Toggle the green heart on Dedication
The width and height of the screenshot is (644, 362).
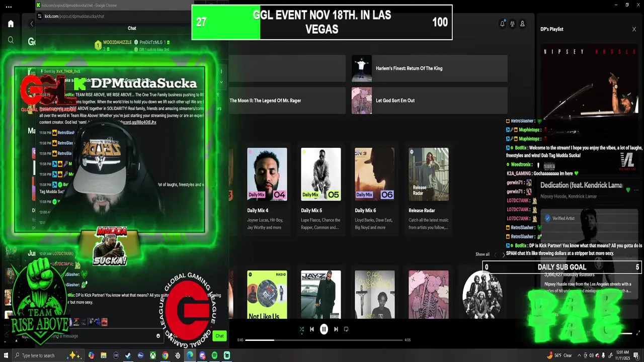(628, 190)
